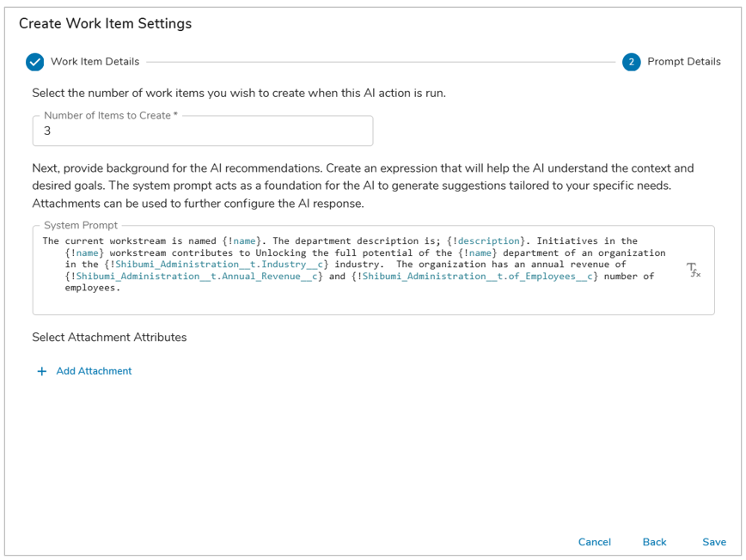This screenshot has height=560, width=746.
Task: Go Back to the previous step
Action: tap(654, 542)
